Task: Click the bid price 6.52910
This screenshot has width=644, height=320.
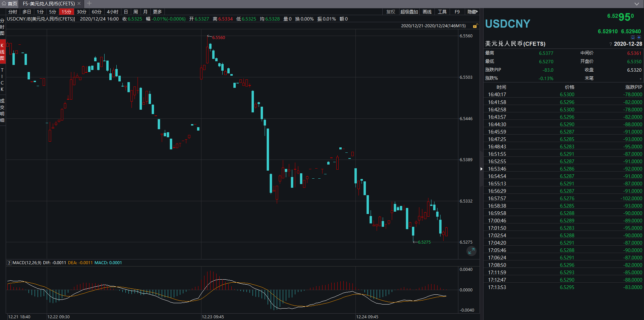Action: (608, 31)
